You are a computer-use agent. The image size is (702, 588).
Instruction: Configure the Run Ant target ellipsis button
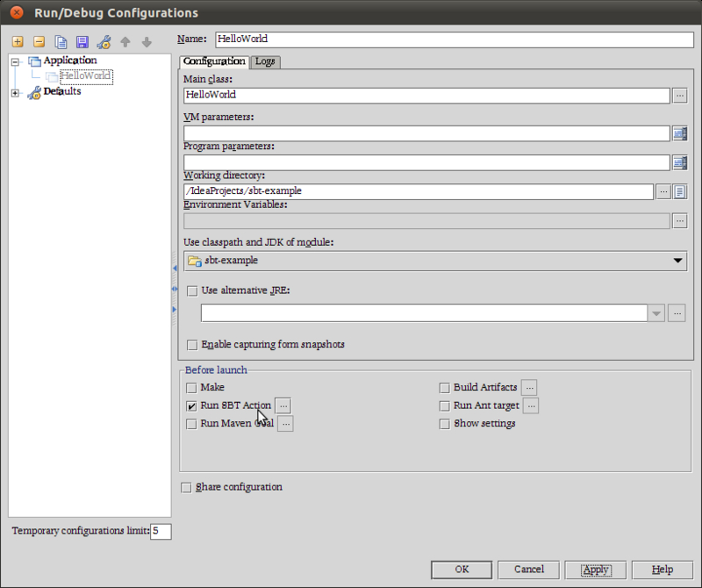tap(531, 405)
